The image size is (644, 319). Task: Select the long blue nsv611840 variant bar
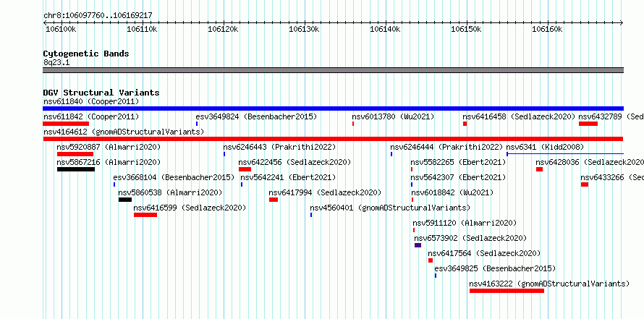click(333, 109)
